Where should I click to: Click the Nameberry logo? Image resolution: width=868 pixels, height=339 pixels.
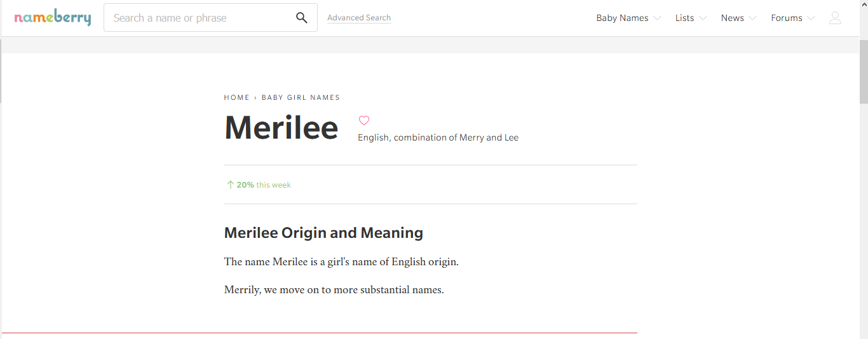(x=53, y=18)
